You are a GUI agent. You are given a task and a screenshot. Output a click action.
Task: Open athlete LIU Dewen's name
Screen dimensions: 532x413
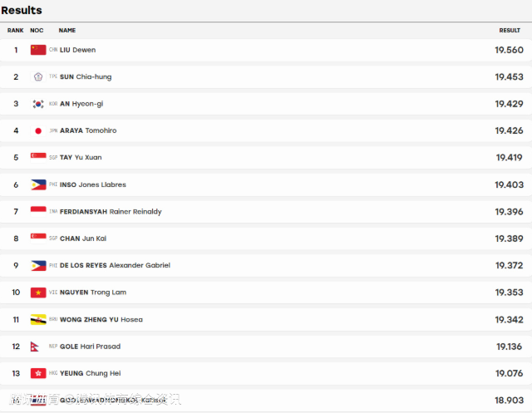click(77, 50)
